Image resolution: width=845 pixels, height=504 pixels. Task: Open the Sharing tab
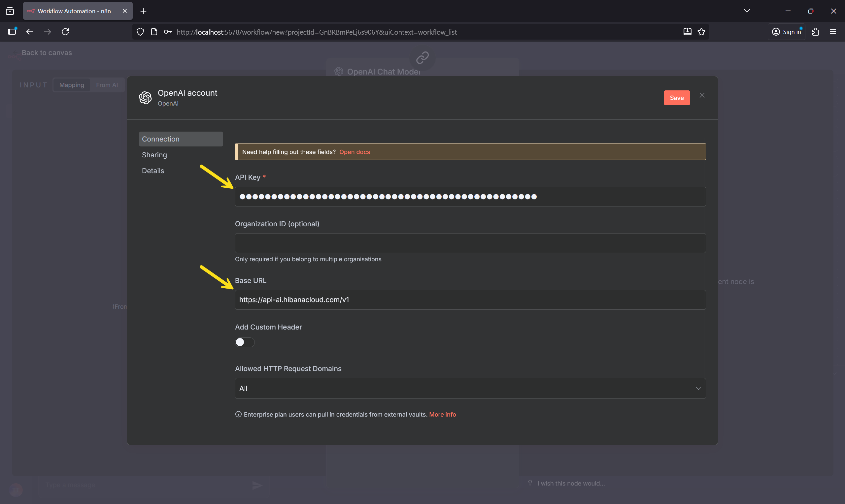point(154,155)
